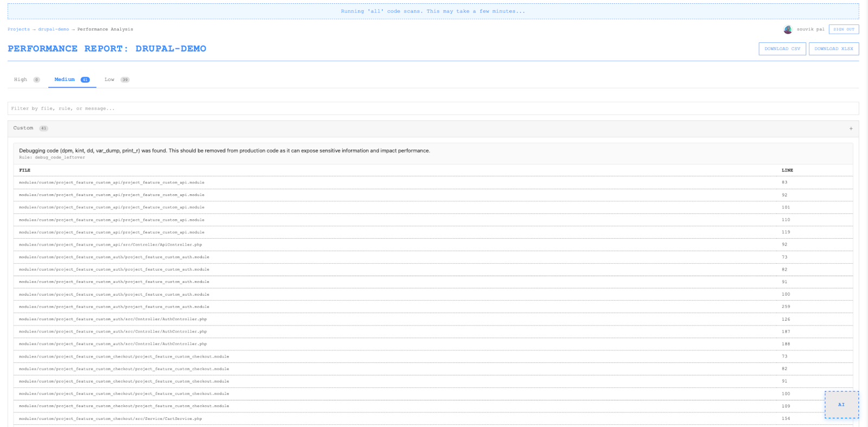868x427 pixels.
Task: Click the Rule: debug_code_leftover label
Action: pyautogui.click(x=52, y=157)
